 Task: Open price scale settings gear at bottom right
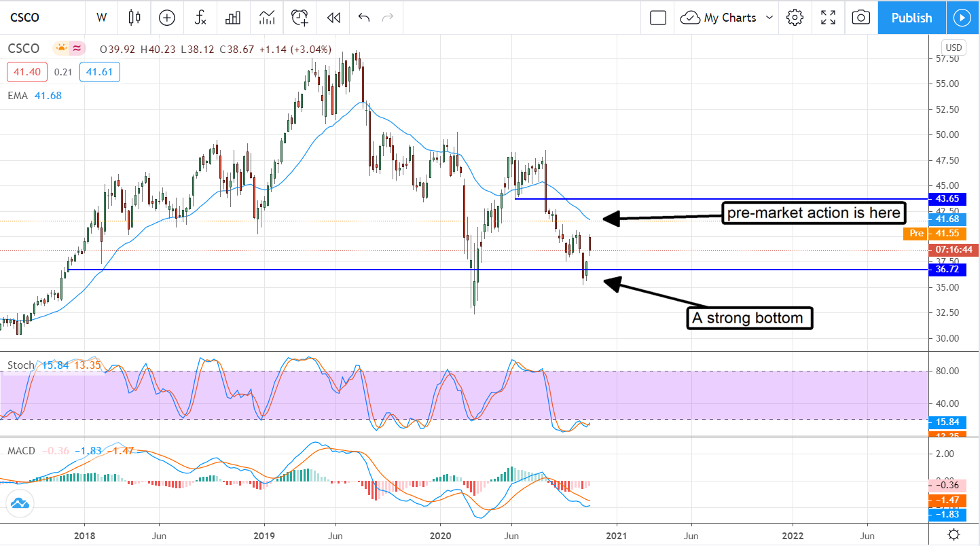[x=954, y=533]
